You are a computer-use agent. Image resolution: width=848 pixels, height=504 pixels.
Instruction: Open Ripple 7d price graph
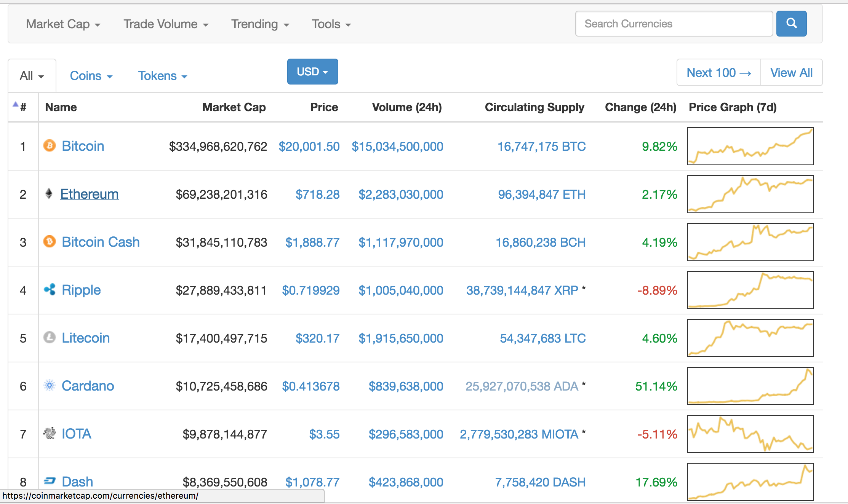click(x=750, y=290)
